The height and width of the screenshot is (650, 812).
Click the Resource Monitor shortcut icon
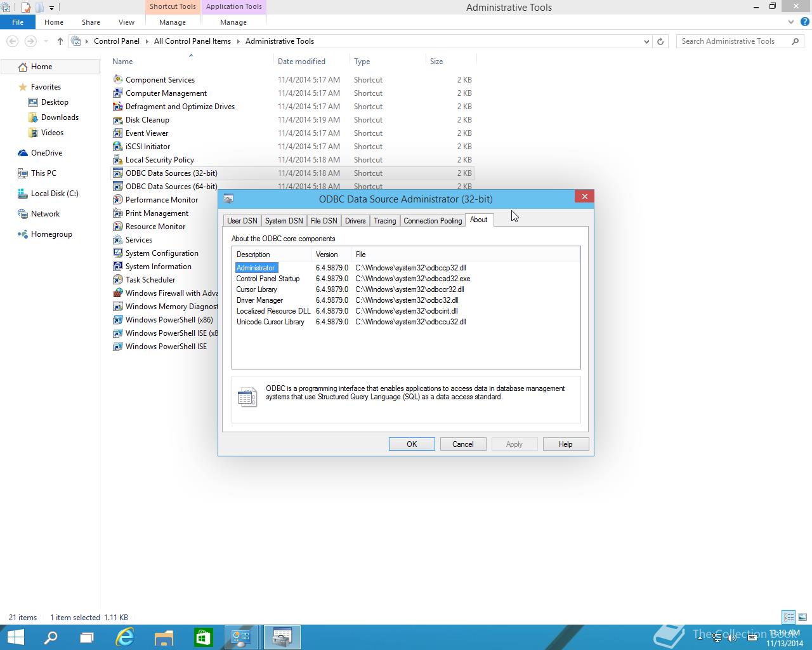pyautogui.click(x=117, y=226)
